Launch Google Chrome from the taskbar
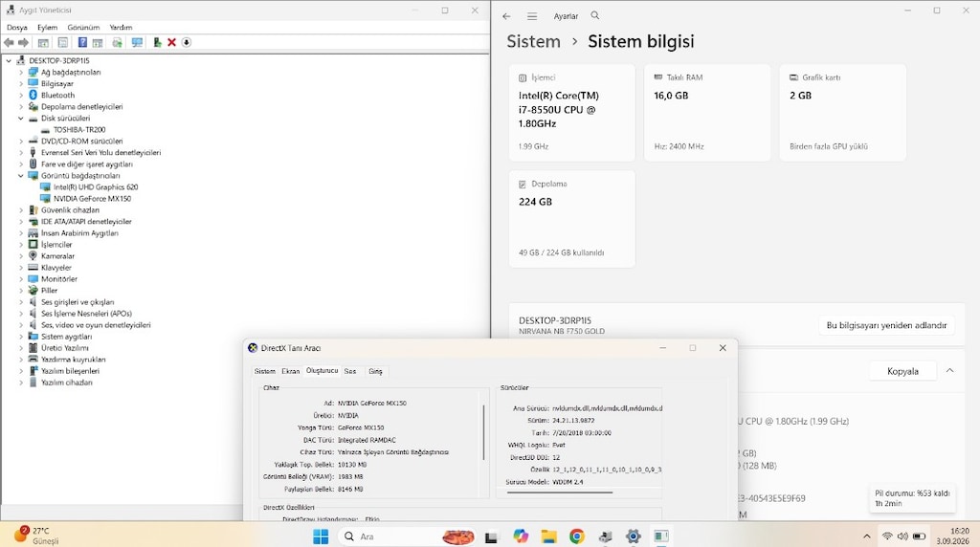The height and width of the screenshot is (547, 980). 577,536
